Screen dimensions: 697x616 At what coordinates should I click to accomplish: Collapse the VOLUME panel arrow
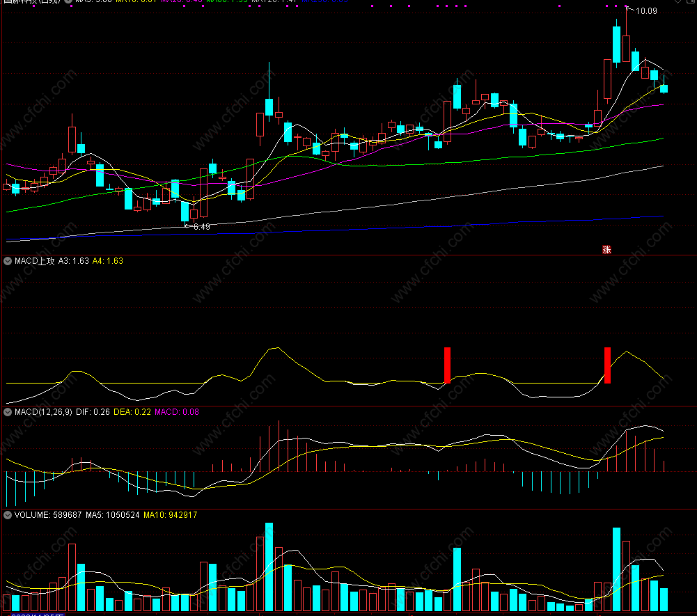tap(8, 515)
